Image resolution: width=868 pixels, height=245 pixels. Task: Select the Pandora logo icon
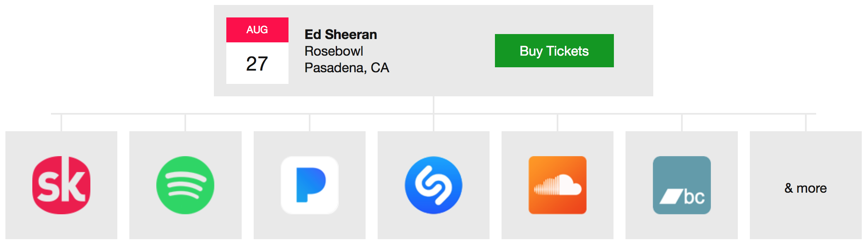310,185
